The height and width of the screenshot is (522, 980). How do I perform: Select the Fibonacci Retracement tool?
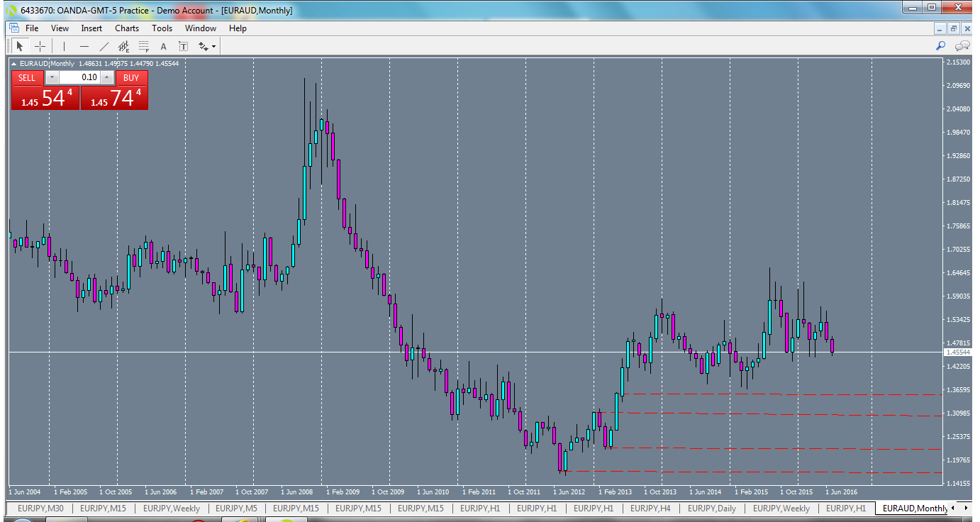pyautogui.click(x=143, y=45)
